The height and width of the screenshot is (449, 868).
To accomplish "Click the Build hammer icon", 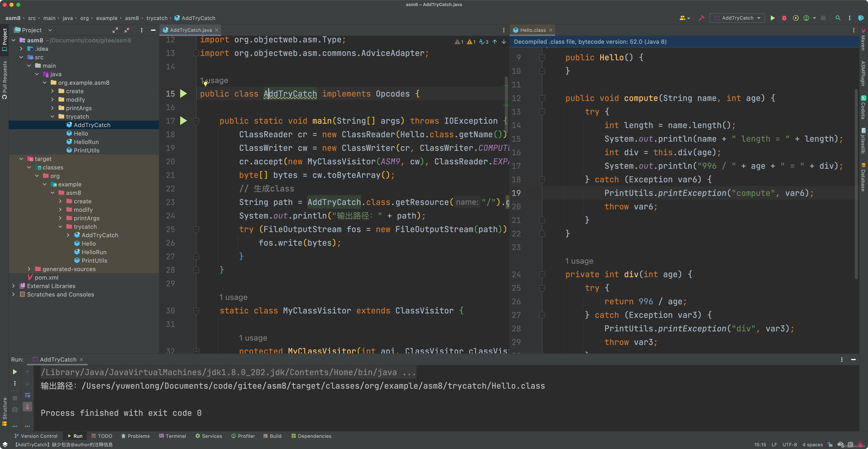I will pos(702,18).
